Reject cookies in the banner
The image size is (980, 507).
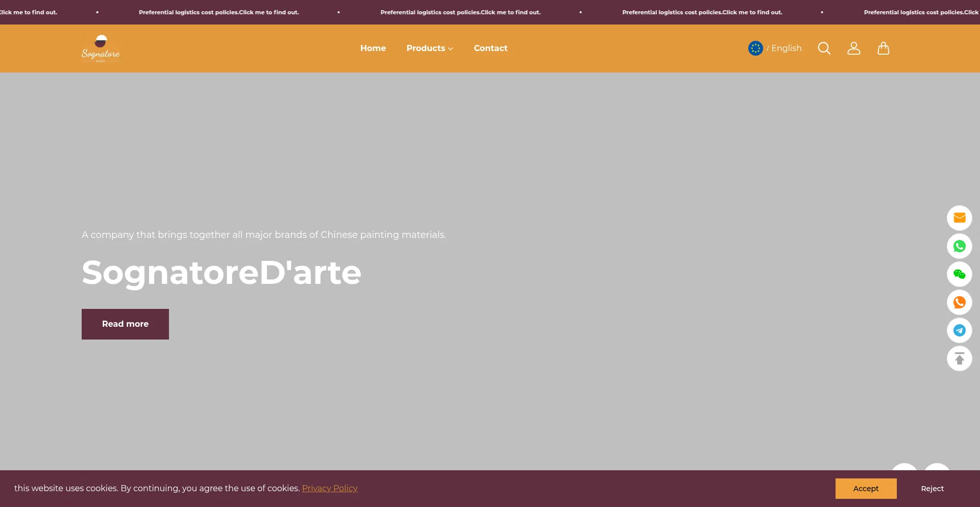pyautogui.click(x=932, y=489)
